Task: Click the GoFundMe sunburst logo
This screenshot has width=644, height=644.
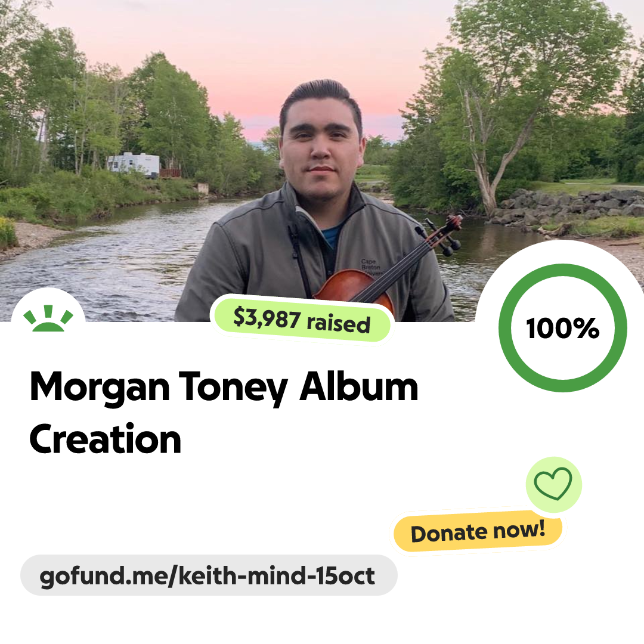Action: (48, 318)
